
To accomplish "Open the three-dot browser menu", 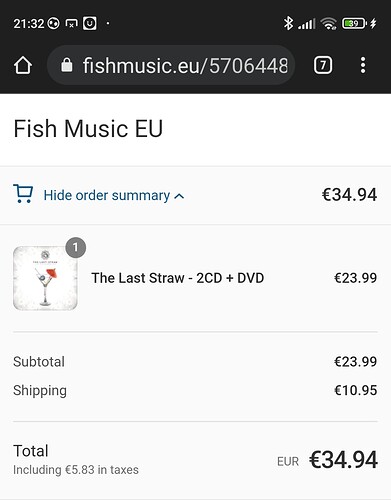I will (x=363, y=65).
